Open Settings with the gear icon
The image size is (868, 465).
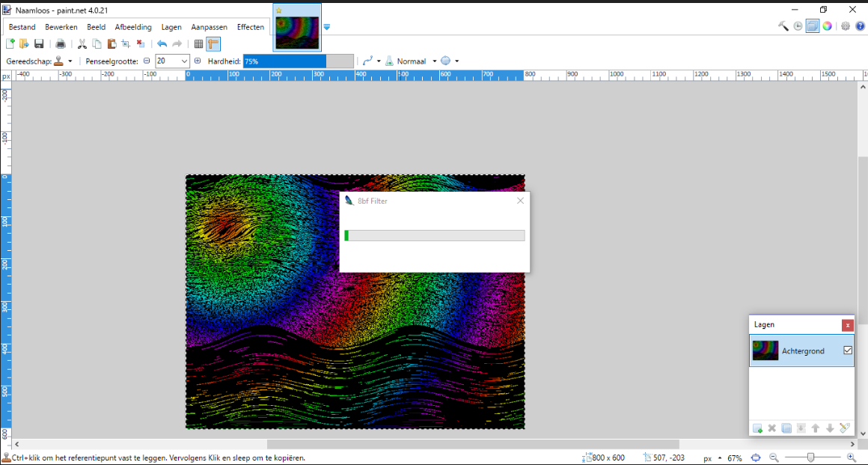click(846, 26)
